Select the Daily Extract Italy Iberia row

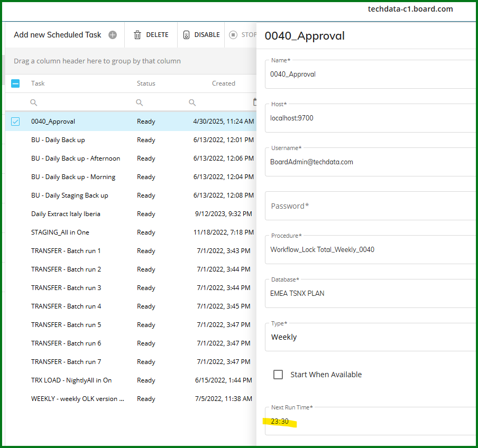pyautogui.click(x=131, y=214)
